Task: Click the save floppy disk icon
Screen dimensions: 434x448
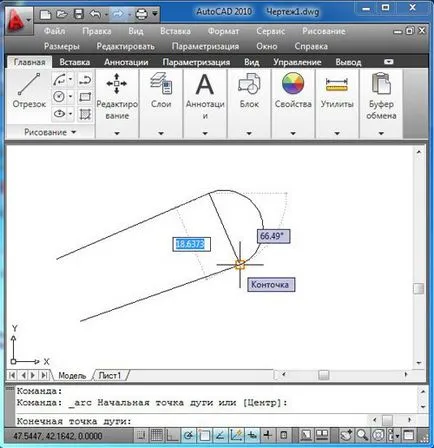Action: click(79, 14)
